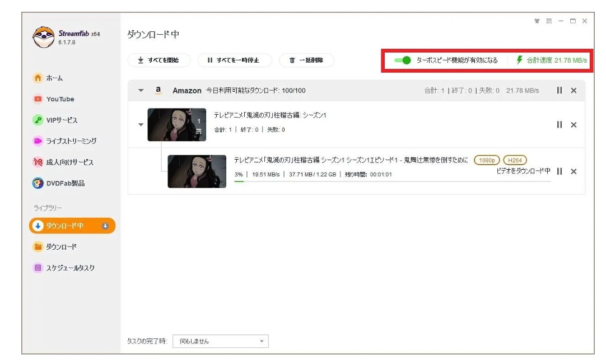Cancel the 柱稽古編 シーズン1 season download

(x=574, y=125)
